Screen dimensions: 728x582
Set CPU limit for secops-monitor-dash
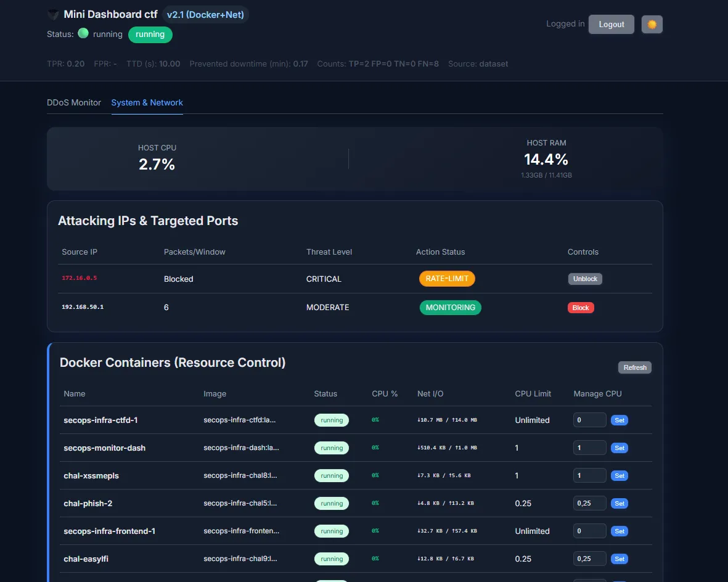click(x=620, y=448)
